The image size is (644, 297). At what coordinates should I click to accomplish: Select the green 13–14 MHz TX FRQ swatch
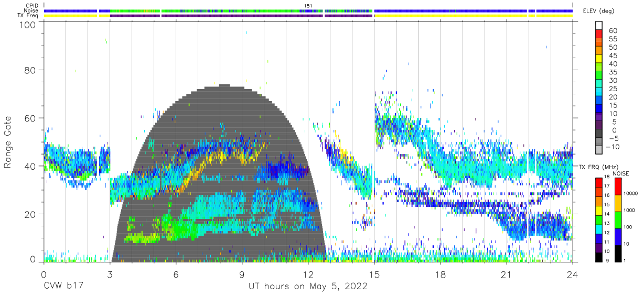click(x=598, y=219)
